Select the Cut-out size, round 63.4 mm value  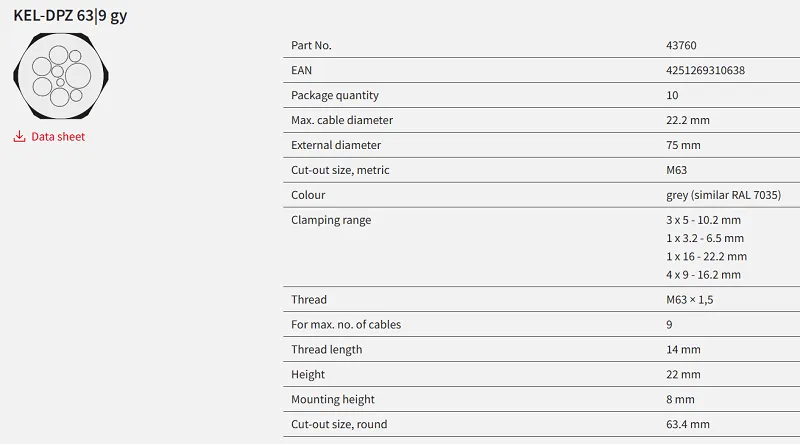[x=688, y=425]
